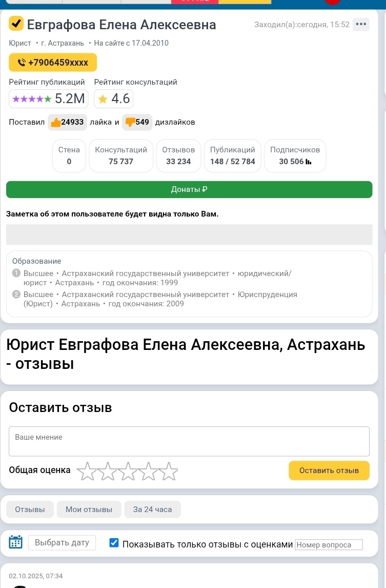Click the Номер вопроса input field

coord(329,545)
